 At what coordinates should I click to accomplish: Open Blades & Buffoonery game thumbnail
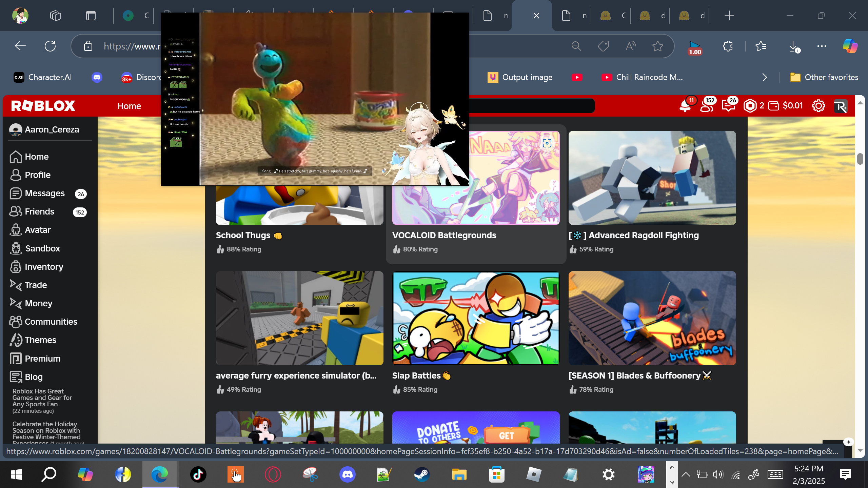click(x=652, y=318)
